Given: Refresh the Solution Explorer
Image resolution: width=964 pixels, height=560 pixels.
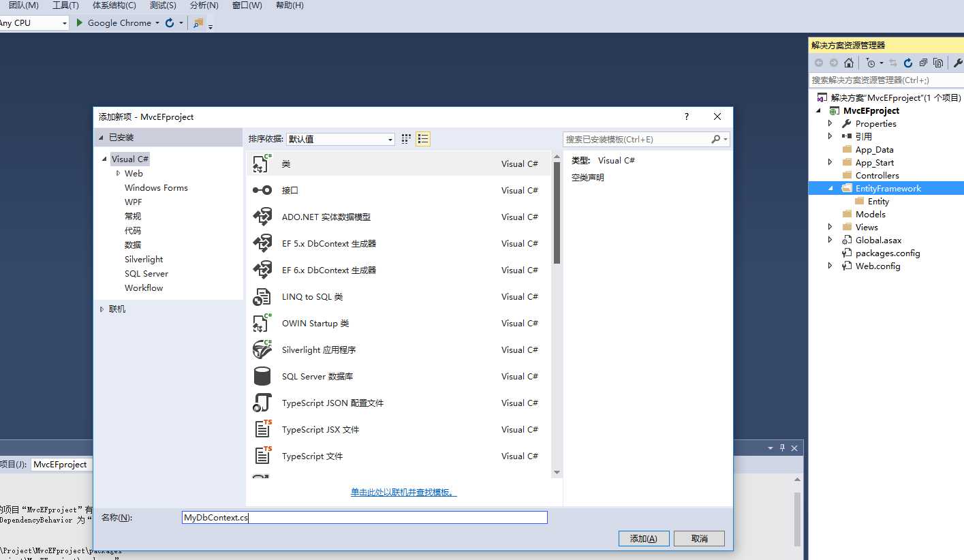Looking at the screenshot, I should click(908, 63).
